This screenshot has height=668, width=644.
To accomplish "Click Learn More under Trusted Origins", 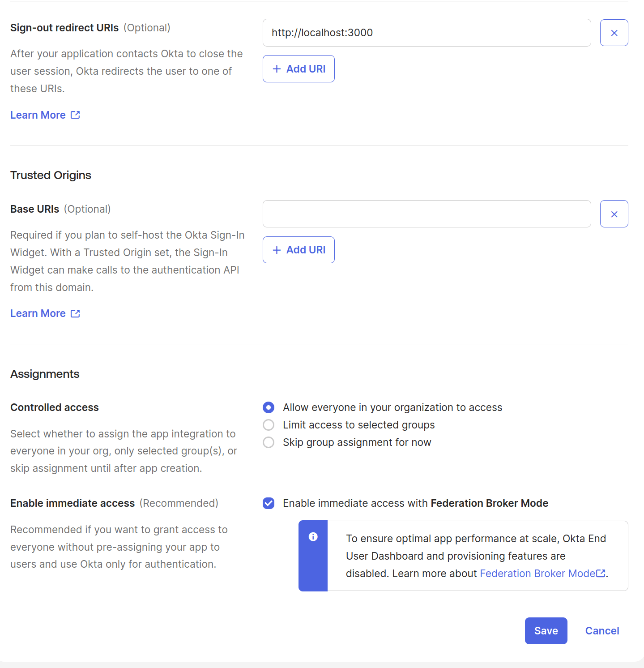I will tap(38, 313).
